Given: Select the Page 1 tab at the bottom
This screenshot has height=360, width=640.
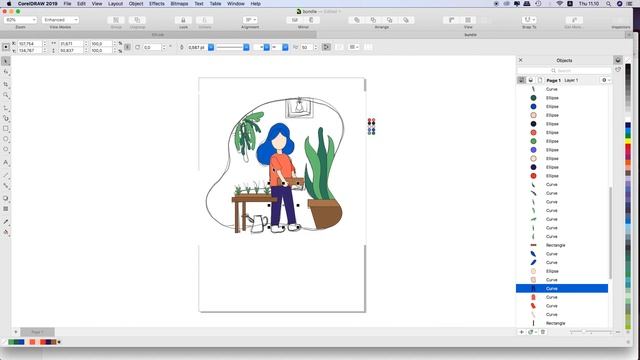Looking at the screenshot, I should (37, 332).
